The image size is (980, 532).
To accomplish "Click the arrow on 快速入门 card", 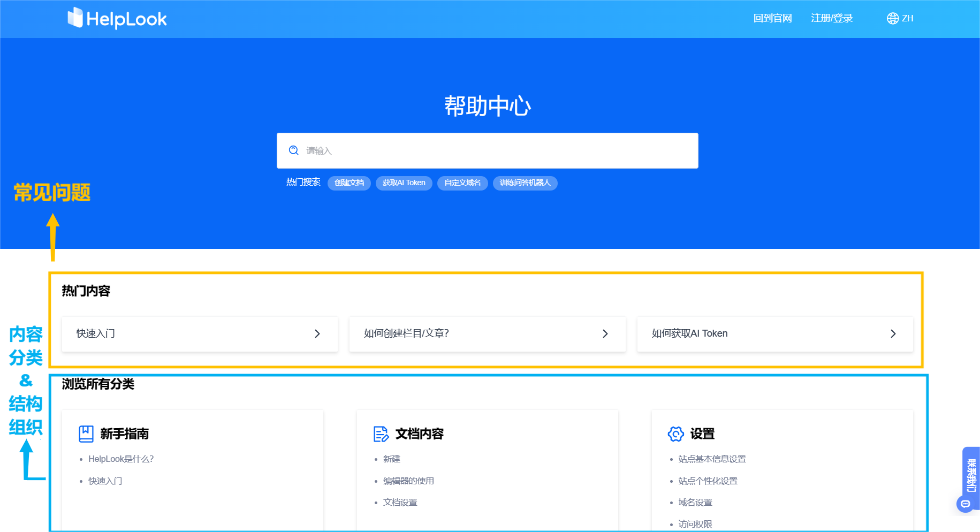I will coord(317,333).
